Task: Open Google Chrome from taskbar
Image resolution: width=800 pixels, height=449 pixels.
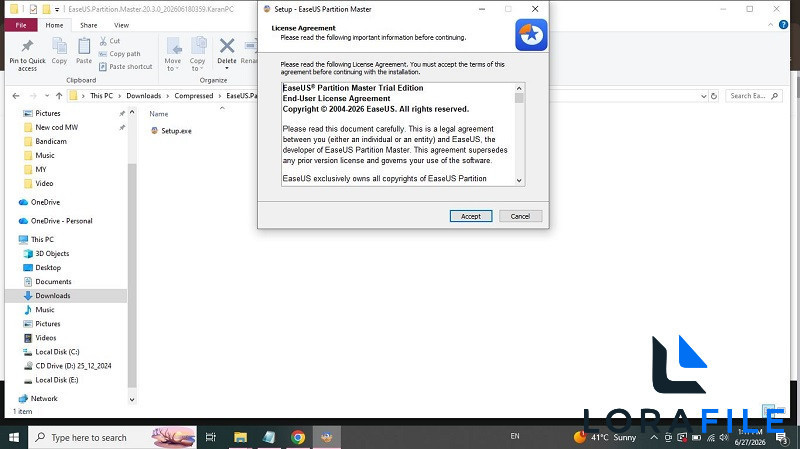Action: (298, 437)
